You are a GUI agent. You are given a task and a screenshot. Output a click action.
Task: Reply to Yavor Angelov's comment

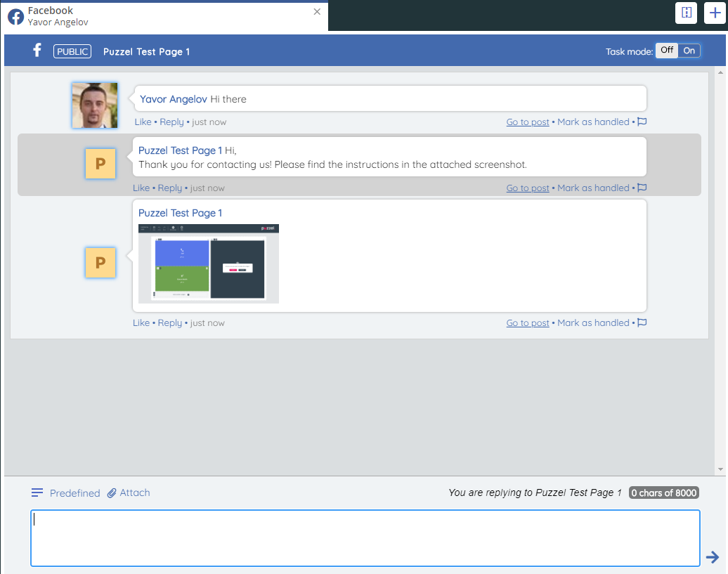171,122
